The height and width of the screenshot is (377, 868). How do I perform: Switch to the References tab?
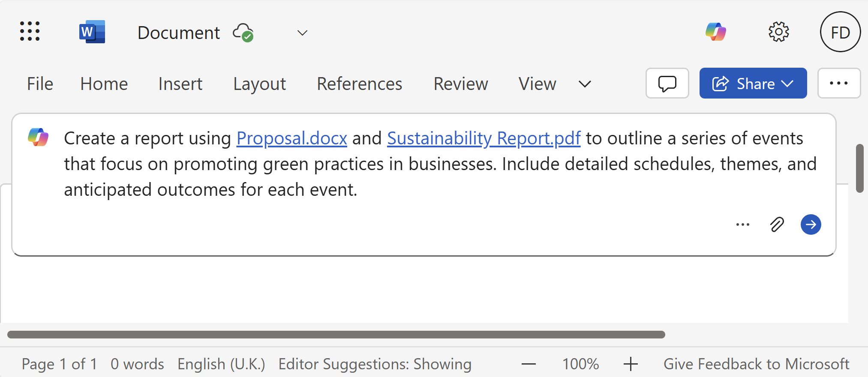360,84
